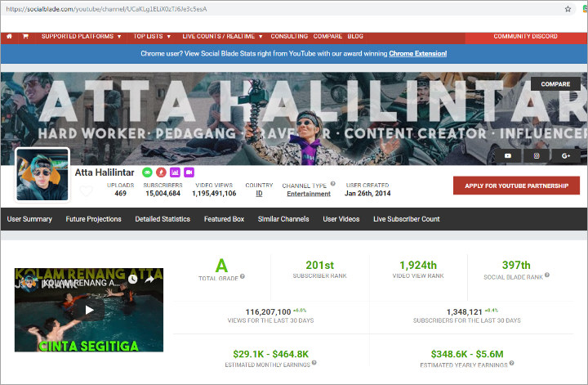Click the watch later clock icon on video
Viewport: 588px width, 385px height.
tap(133, 280)
